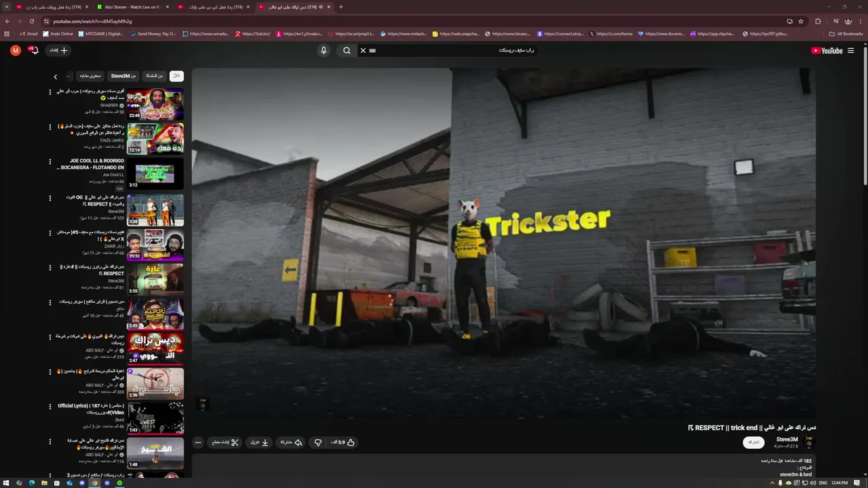This screenshot has height=488, width=868.
Task: Open the SHAB909 22:46 video thumbnail
Action: point(155,104)
